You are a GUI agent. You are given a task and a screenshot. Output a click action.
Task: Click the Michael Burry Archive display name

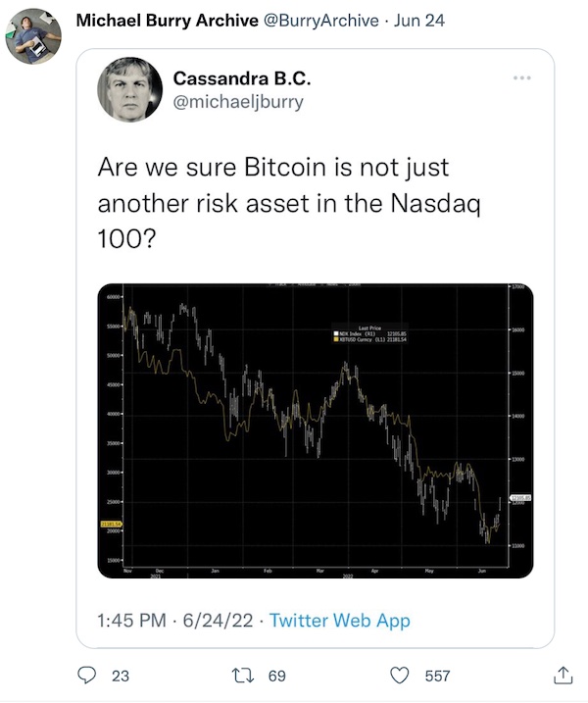[168, 21]
